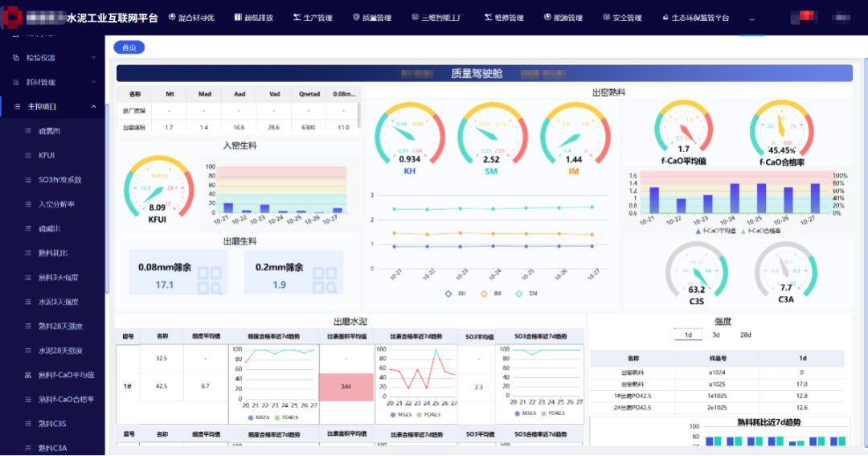868x456 pixels.
Task: Toggle the IM series legend marker
Action: (484, 294)
